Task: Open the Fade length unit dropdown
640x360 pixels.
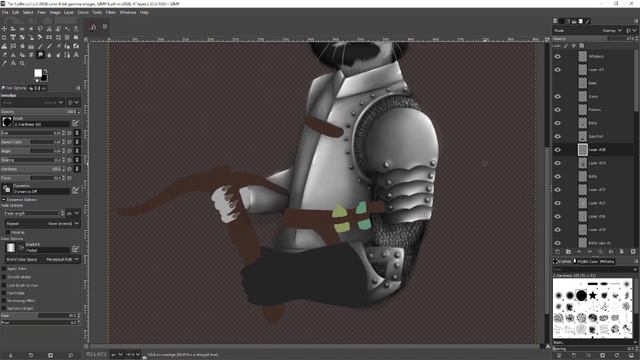Action: click(73, 213)
